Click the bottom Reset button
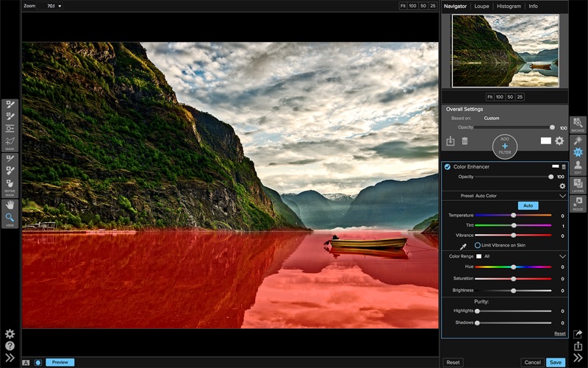This screenshot has height=368, width=588. [x=453, y=362]
